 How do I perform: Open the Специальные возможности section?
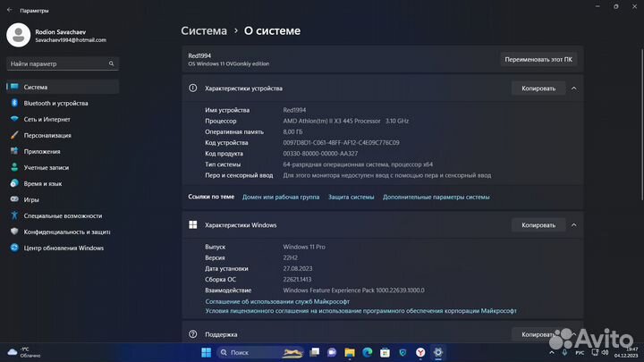(x=63, y=215)
